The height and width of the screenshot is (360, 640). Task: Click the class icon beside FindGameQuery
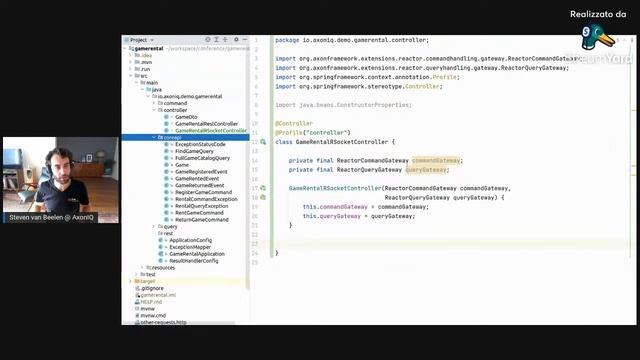(167, 151)
